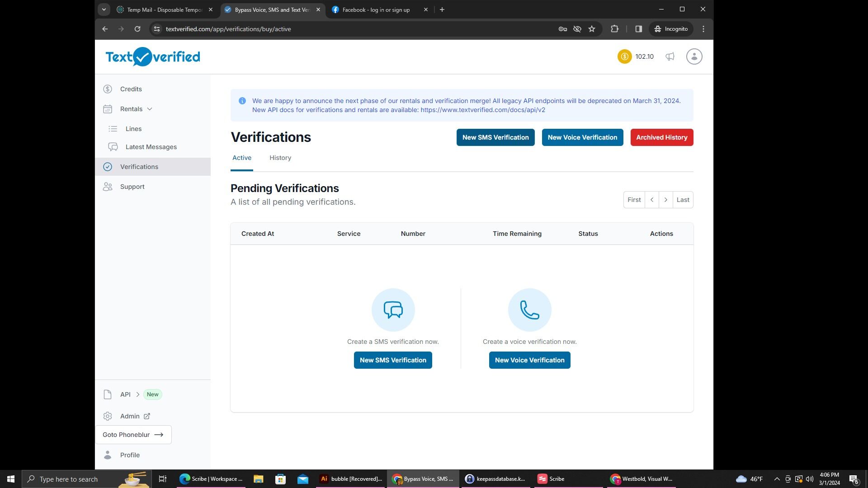Screen dimensions: 868x488
Task: Open the Credits section in the sidebar
Action: click(131, 89)
